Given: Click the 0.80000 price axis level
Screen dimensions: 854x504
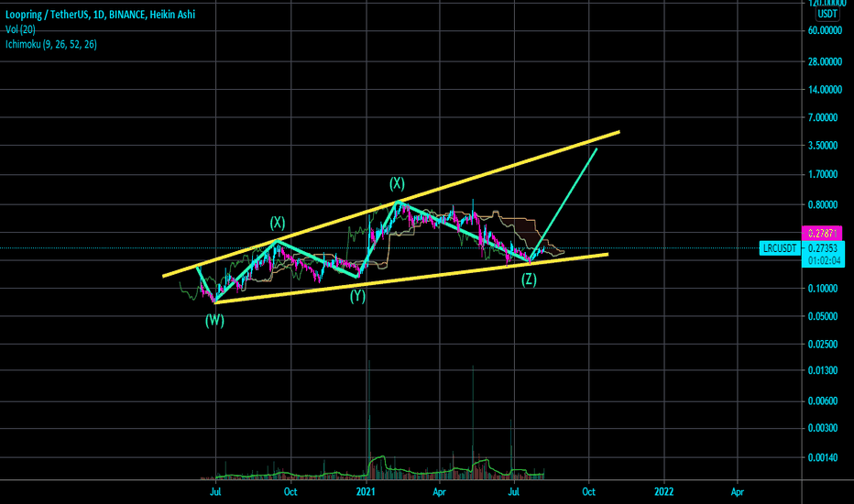Looking at the screenshot, I should pos(825,205).
